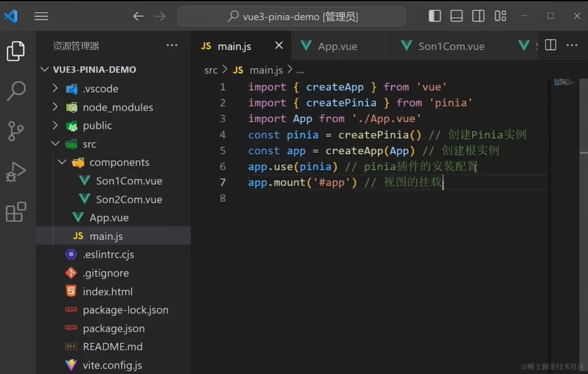Open README.md in the explorer

(x=112, y=346)
